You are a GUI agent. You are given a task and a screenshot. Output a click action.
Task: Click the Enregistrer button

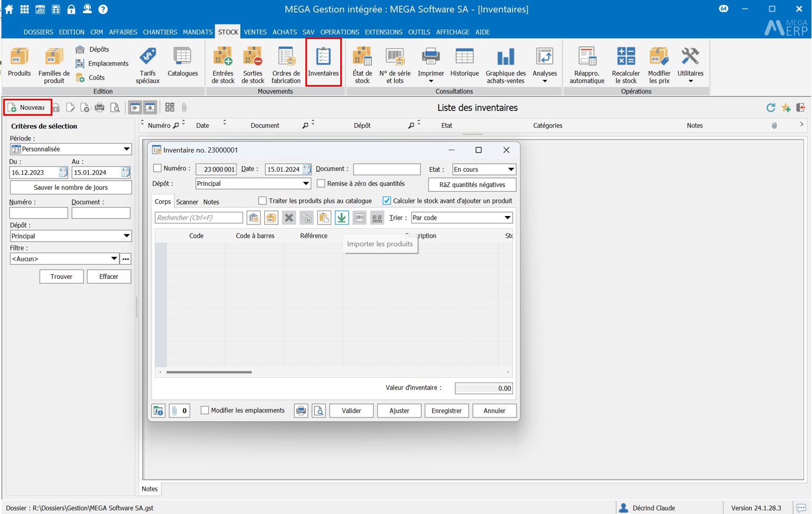pos(446,411)
